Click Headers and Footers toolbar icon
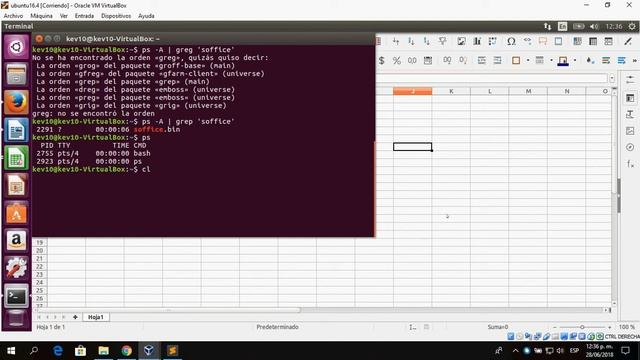This screenshot has height=360, width=640. (558, 41)
